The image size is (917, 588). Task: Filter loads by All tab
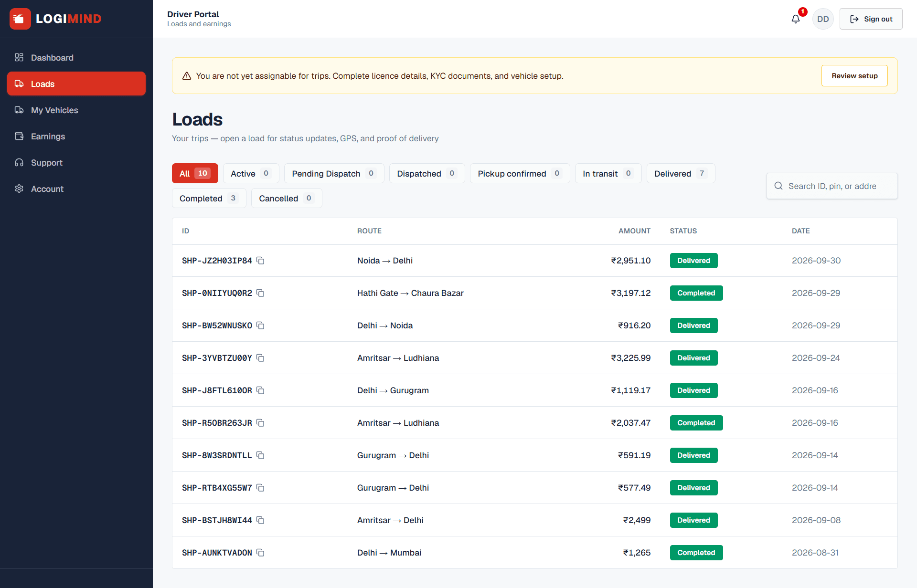pos(195,173)
